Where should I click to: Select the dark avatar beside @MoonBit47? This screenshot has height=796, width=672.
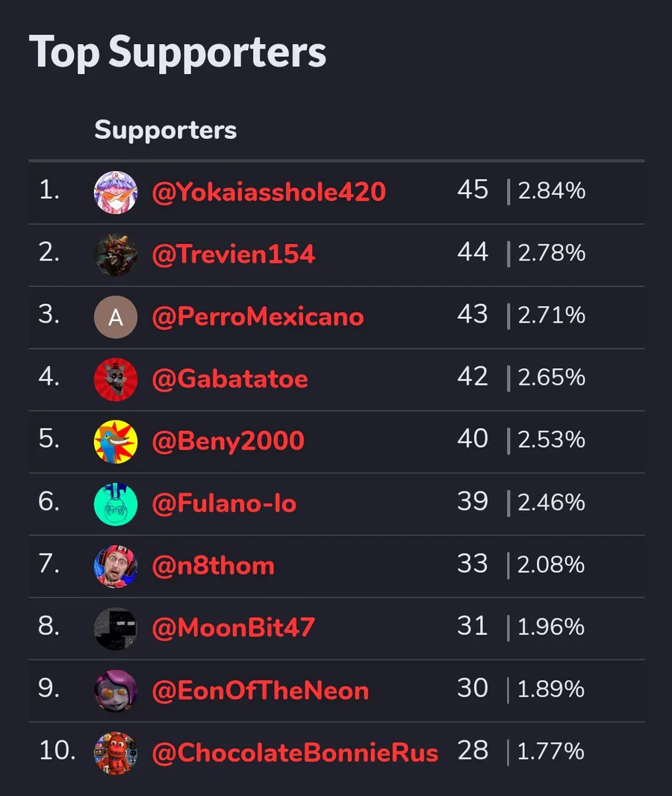pos(116,628)
